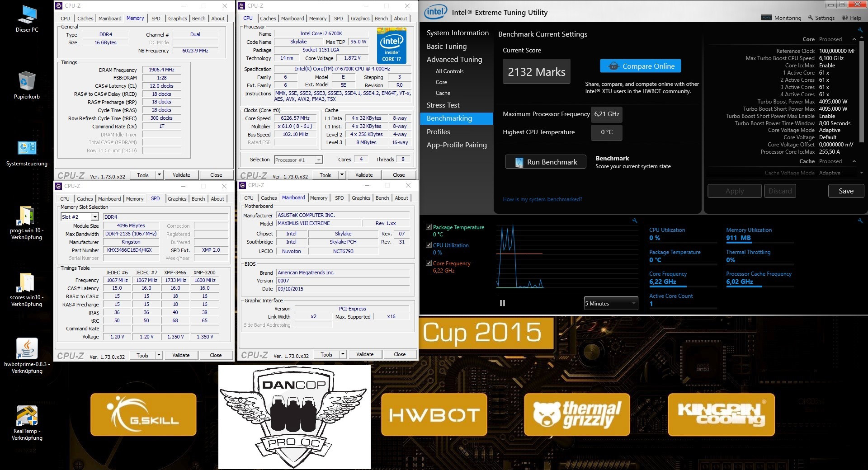The height and width of the screenshot is (470, 868).
Task: Toggle the Core Frequency checkbox
Action: click(429, 263)
